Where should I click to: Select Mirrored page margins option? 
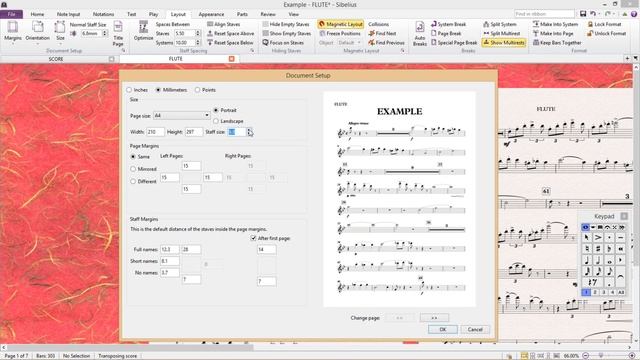[133, 169]
